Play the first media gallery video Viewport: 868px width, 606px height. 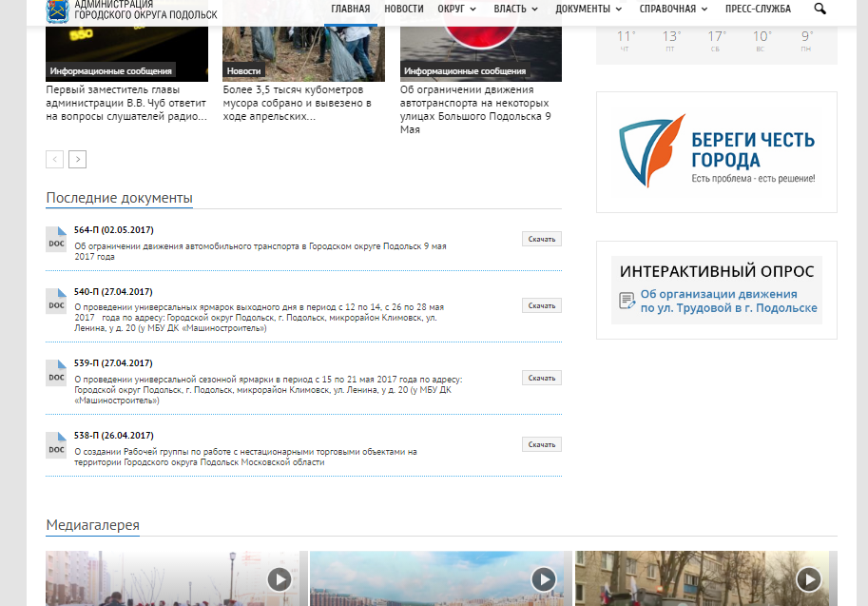pos(279,578)
